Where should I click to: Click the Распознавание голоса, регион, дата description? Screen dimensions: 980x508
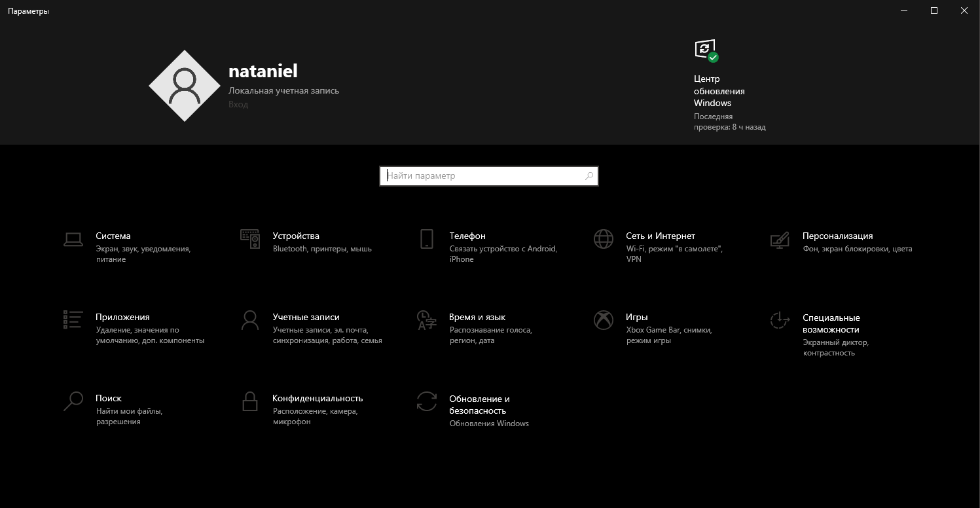(491, 335)
